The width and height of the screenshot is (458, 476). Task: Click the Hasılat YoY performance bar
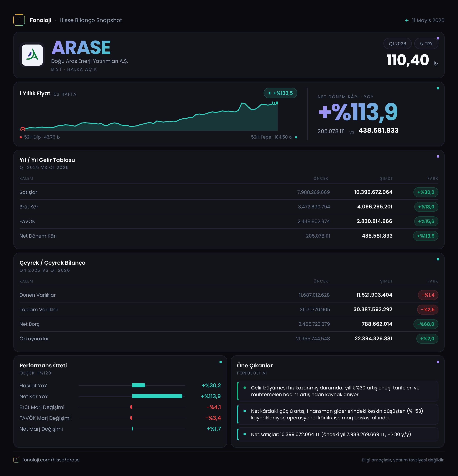click(138, 385)
